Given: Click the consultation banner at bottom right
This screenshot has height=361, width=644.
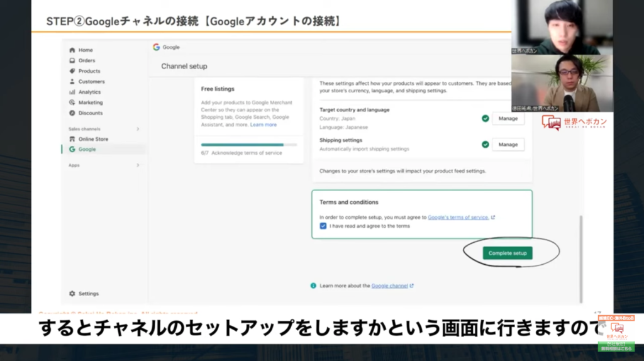Looking at the screenshot, I should tap(616, 333).
